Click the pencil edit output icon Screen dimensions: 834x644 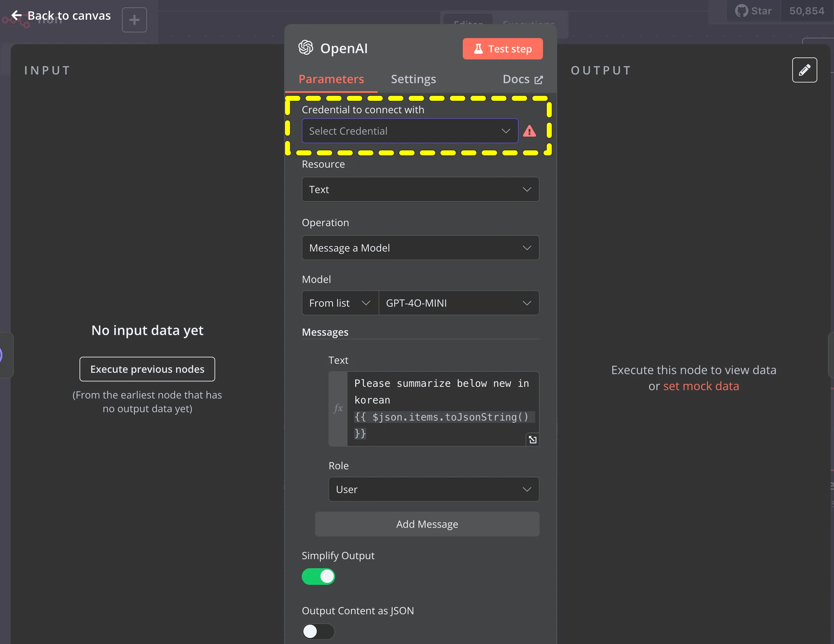[x=805, y=70]
